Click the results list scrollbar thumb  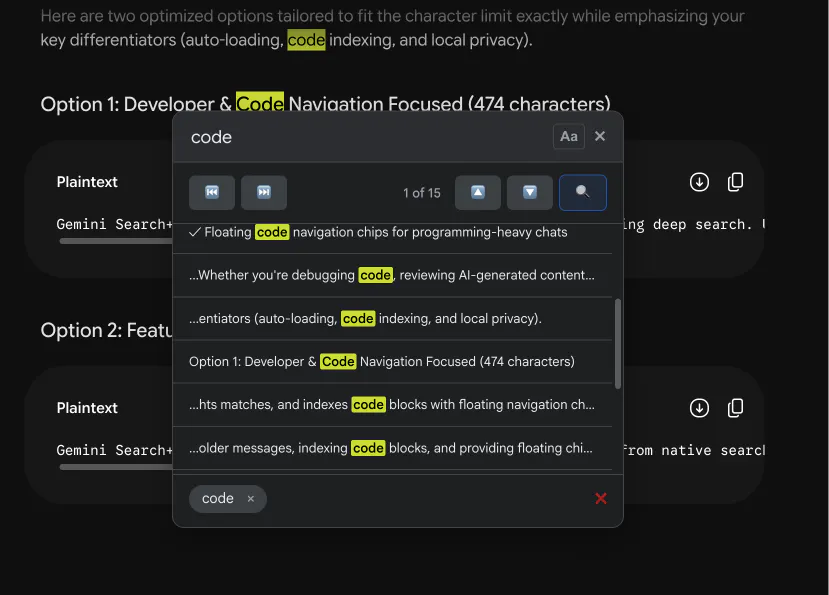(x=618, y=344)
